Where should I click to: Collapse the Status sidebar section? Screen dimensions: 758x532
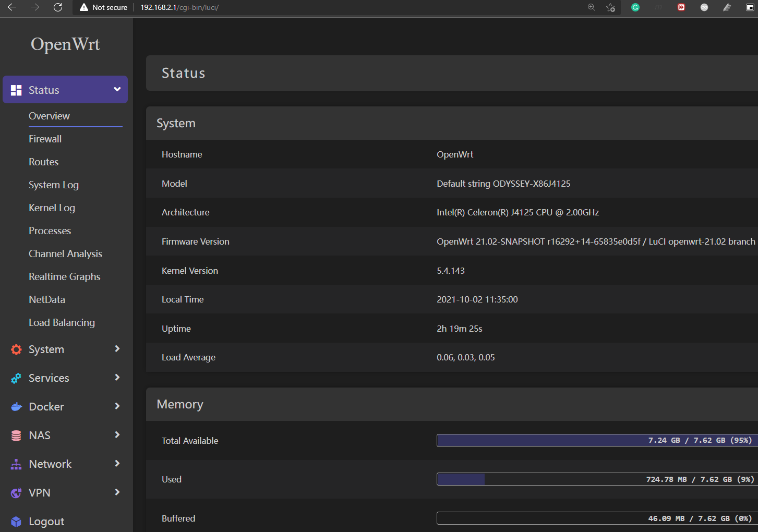pos(116,89)
